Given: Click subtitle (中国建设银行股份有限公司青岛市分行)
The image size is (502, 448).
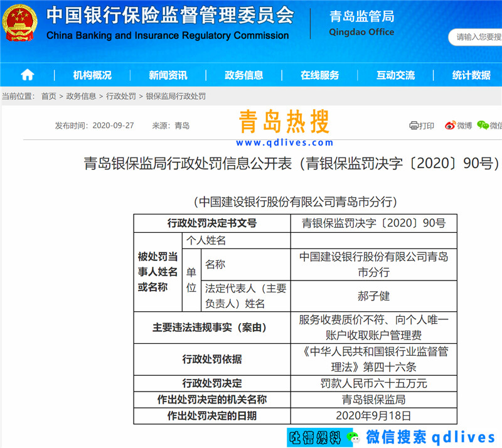Looking at the screenshot, I should pos(295,202).
